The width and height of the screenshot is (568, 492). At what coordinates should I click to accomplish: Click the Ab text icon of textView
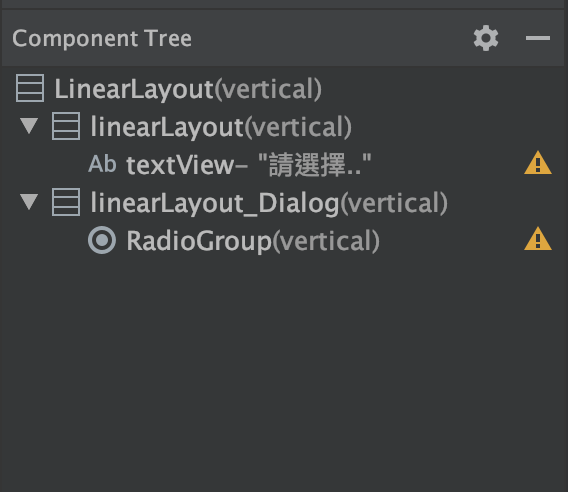[x=103, y=164]
